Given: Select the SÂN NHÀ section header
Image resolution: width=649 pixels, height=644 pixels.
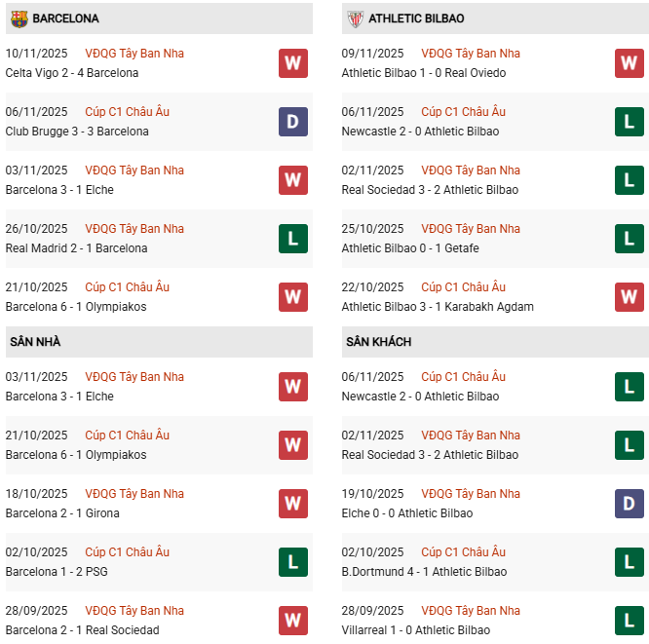Looking at the screenshot, I should tap(36, 342).
